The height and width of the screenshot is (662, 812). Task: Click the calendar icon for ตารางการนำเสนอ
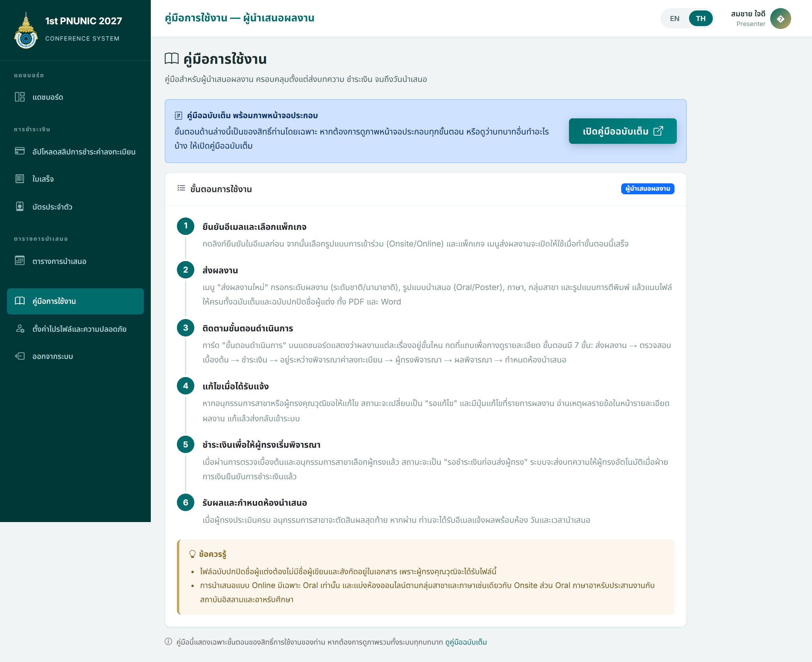coord(20,261)
